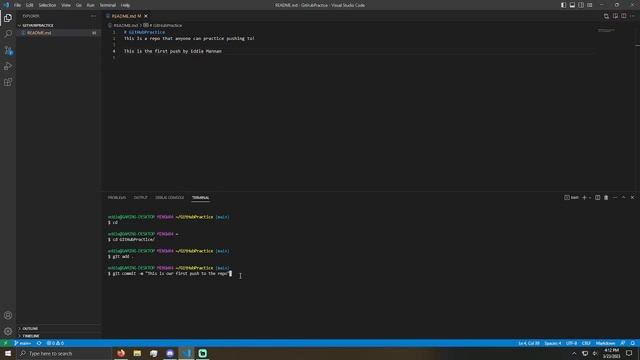Screen dimensions: 640x360
Task: Open the Windows Start menu
Action: [8, 353]
